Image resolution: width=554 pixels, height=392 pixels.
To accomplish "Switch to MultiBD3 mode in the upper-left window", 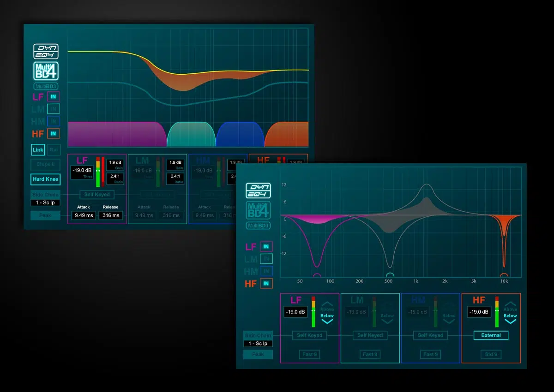I will click(46, 86).
